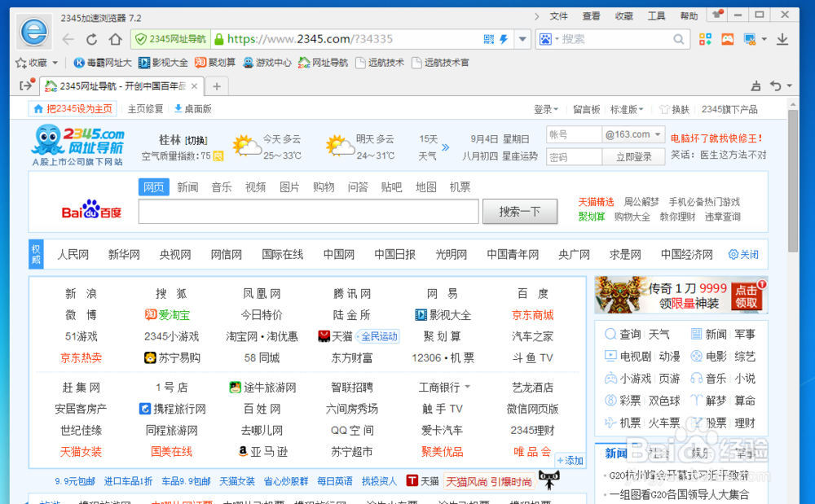Image resolution: width=815 pixels, height=504 pixels.
Task: Click the 切换 city switch link
Action: (x=196, y=141)
